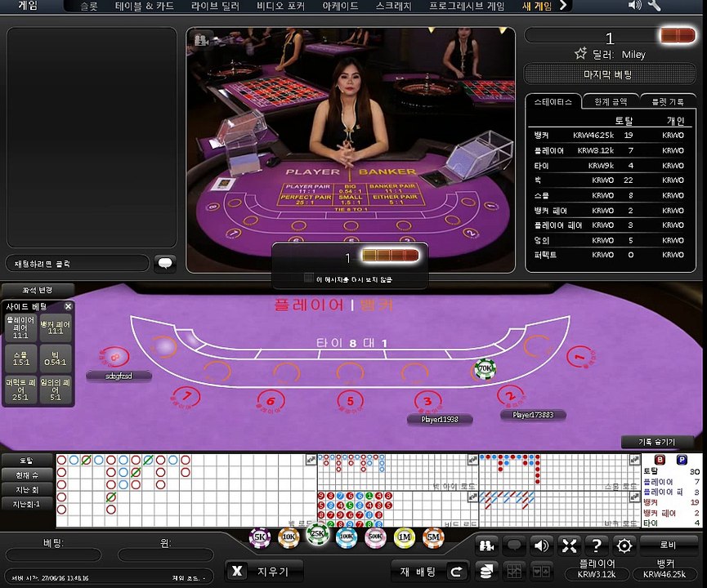Click the 좌석 변경 change seat button
This screenshot has height=588, width=707.
click(38, 290)
